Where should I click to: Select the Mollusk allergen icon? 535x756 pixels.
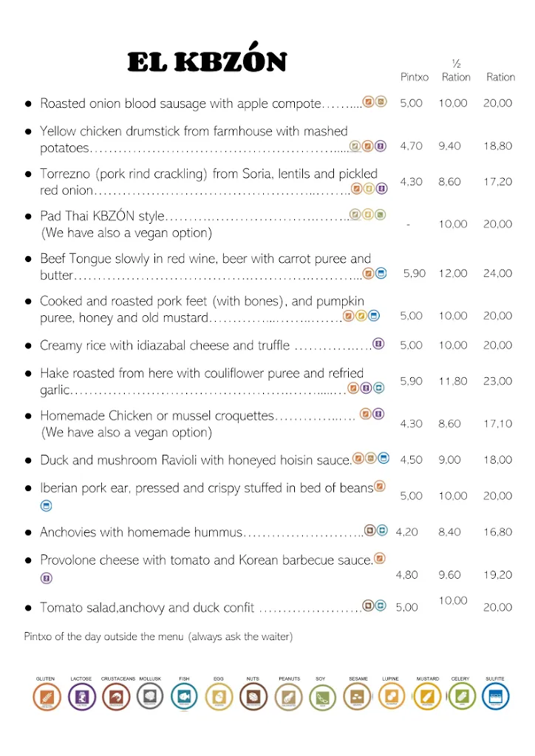(150, 696)
